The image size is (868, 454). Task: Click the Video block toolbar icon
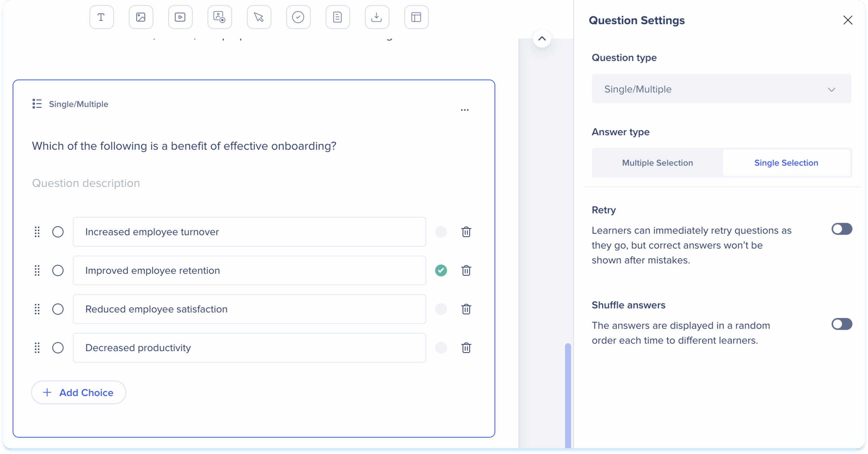pyautogui.click(x=180, y=17)
